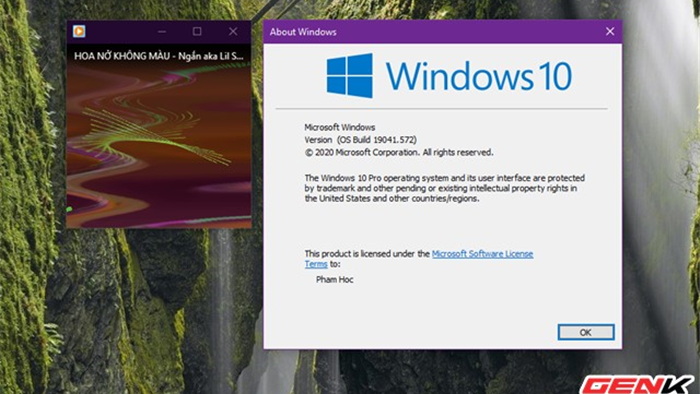Click the OK button in About Windows
700x394 pixels.
[x=586, y=332]
